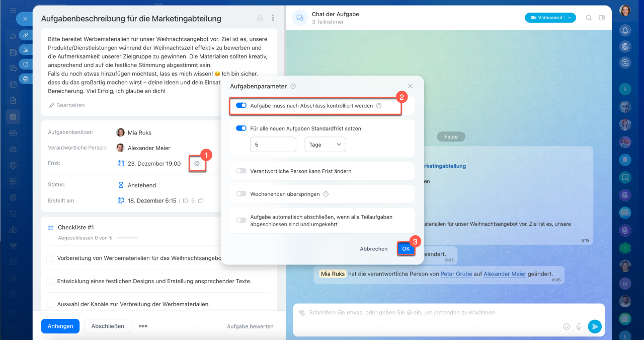Open the calendar icon in the left sidebar
Screen dimensions: 644x340
[x=13, y=85]
